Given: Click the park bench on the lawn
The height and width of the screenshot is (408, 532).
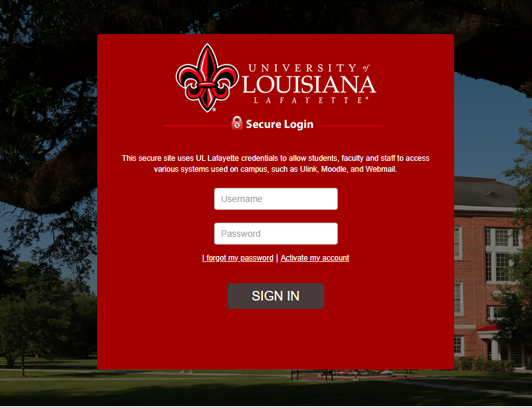Looking at the screenshot, I should [312, 375].
